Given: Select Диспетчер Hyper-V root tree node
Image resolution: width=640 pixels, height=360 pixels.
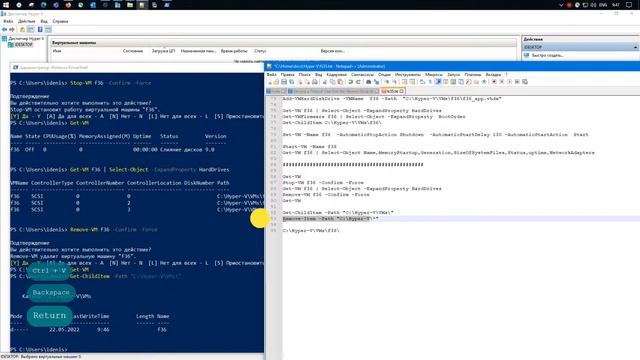Looking at the screenshot, I should 23,38.
